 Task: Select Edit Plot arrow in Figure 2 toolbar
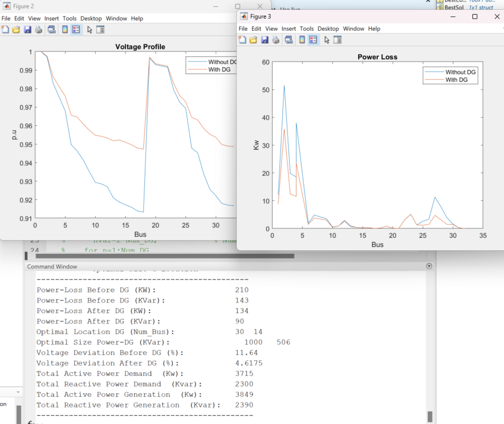(x=89, y=30)
